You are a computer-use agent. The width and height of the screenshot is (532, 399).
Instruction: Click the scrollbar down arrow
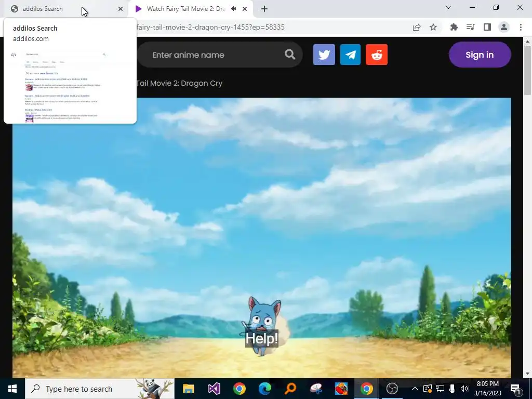coord(528,374)
